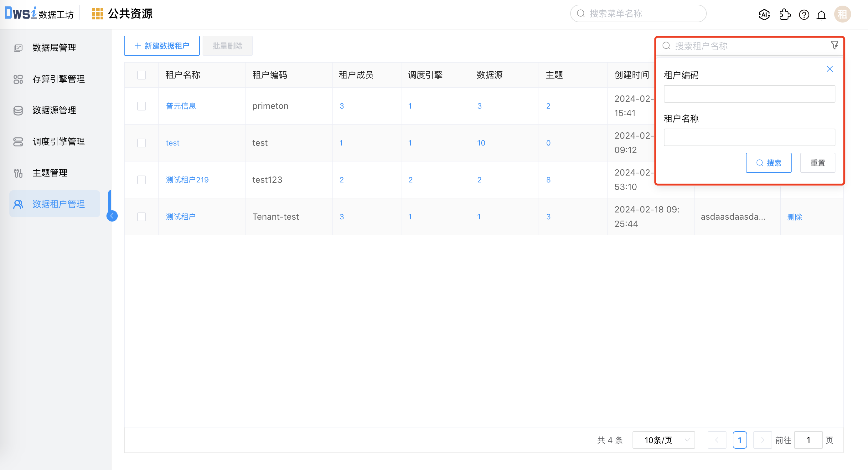Click the 租户编码 input field
This screenshot has width=868, height=470.
click(749, 94)
